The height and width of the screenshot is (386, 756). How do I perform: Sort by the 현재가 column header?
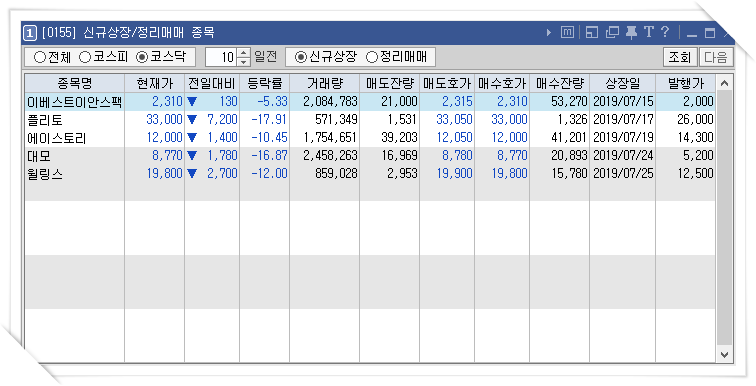(154, 84)
